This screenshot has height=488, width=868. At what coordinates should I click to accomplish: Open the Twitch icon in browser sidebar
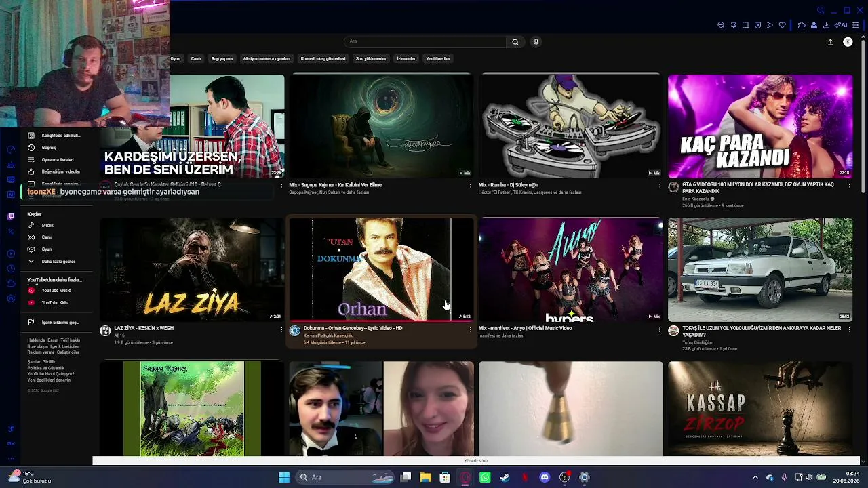(x=11, y=217)
